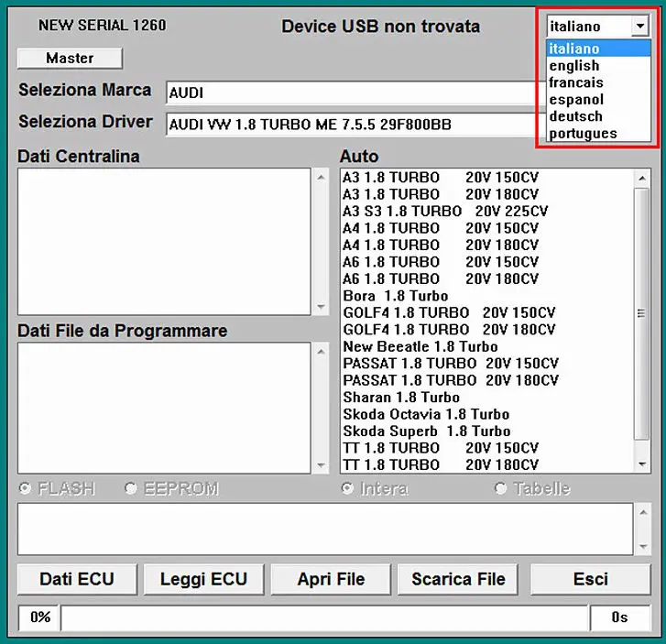This screenshot has width=666, height=644.
Task: Click Dati File da Programmare scroll down arrow
Action: coord(321,465)
